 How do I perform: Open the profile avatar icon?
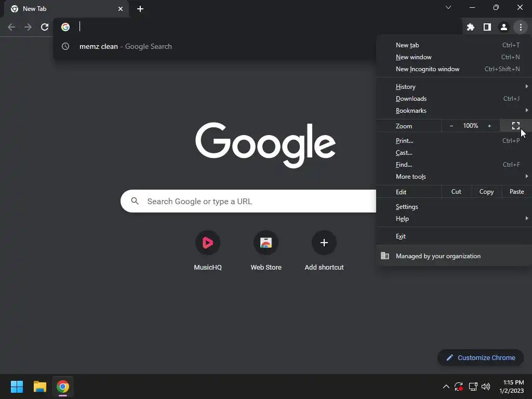click(503, 27)
